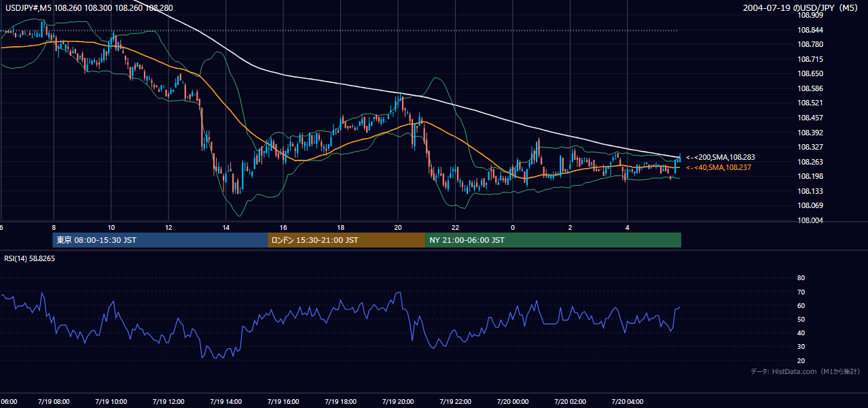Click price axis value 108.780
This screenshot has width=868, height=408.
tap(810, 44)
